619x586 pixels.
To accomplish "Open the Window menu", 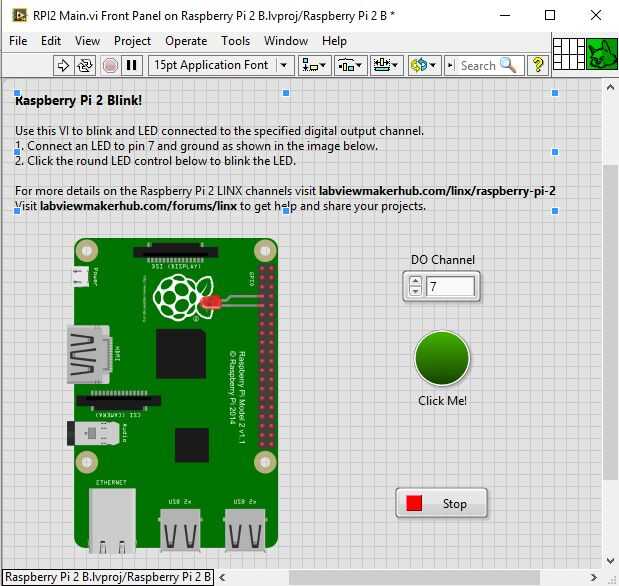I will point(286,41).
